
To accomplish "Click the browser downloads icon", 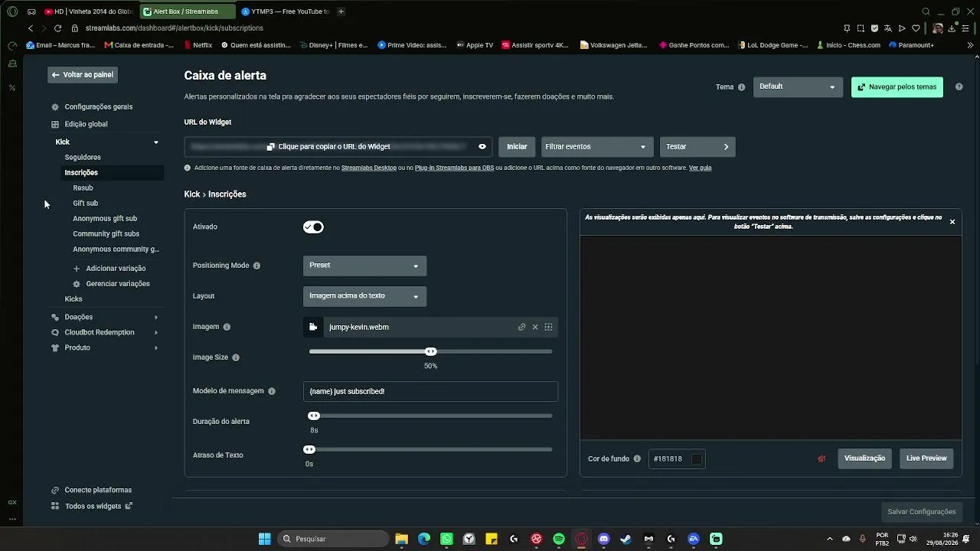I will 952,28.
